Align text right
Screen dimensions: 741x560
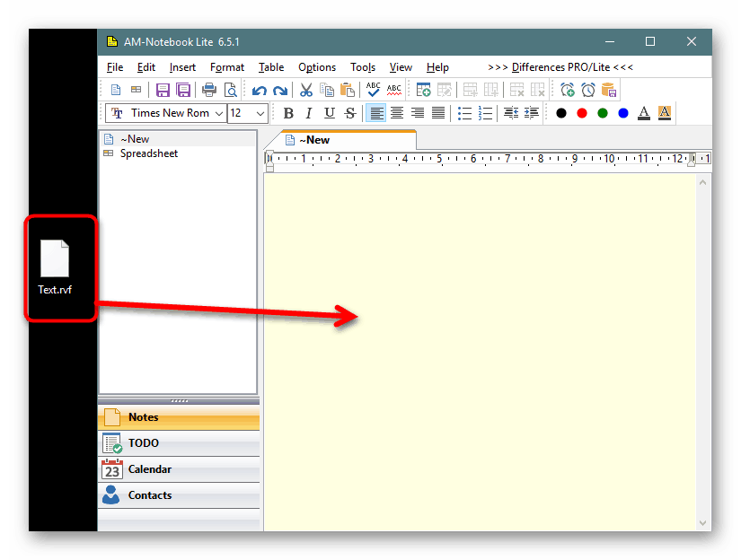(418, 113)
